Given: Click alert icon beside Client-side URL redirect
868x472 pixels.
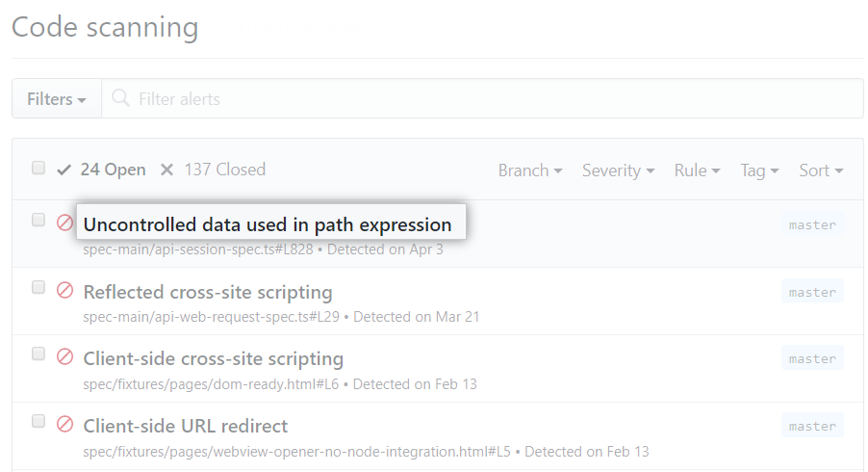Looking at the screenshot, I should (64, 425).
